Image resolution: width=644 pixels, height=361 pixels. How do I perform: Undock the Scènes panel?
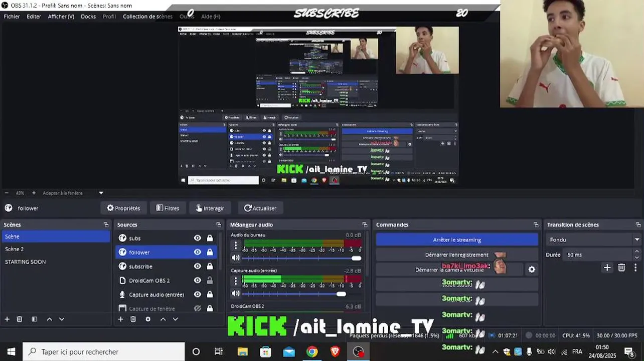pyautogui.click(x=106, y=225)
